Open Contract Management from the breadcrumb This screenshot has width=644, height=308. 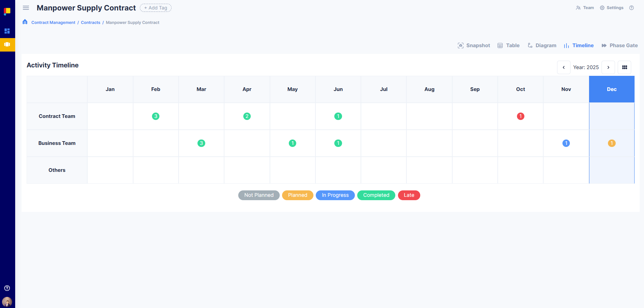(53, 22)
